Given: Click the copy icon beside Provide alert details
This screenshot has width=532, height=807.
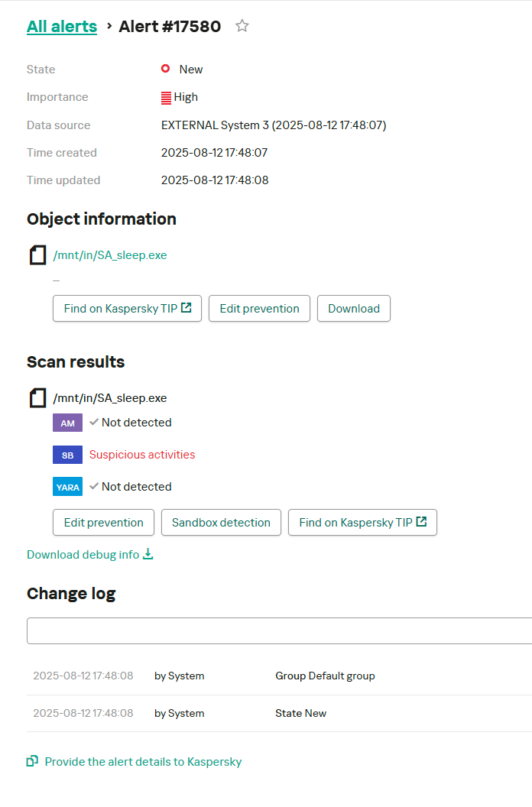Looking at the screenshot, I should tap(32, 761).
